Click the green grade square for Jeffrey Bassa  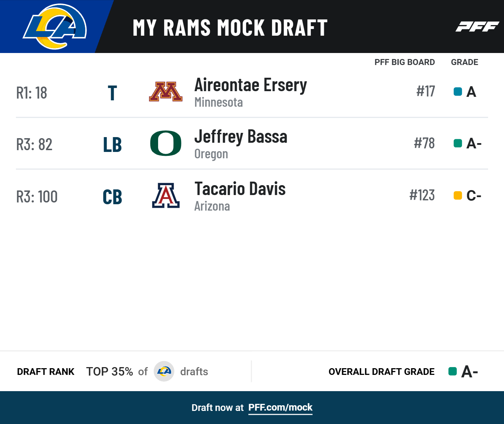pos(458,143)
